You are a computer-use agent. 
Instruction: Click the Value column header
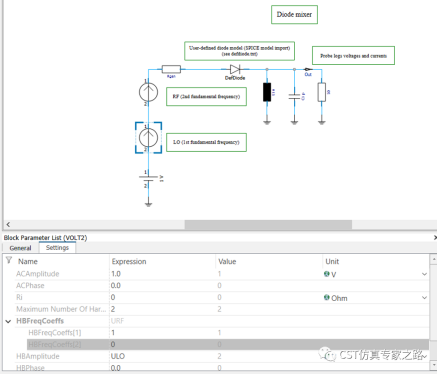pos(227,261)
